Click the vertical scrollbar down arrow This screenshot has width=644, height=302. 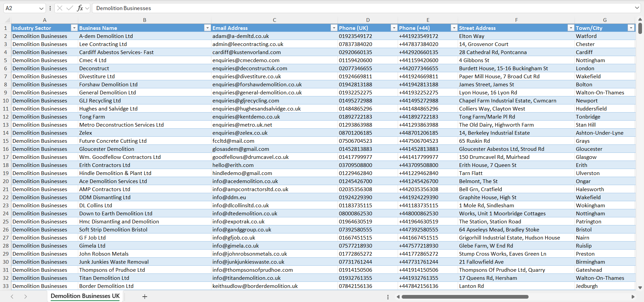click(x=640, y=288)
